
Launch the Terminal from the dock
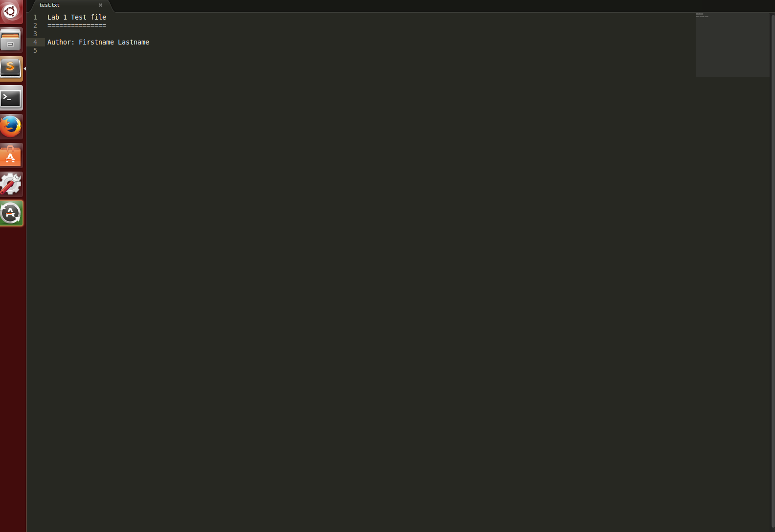pyautogui.click(x=11, y=98)
